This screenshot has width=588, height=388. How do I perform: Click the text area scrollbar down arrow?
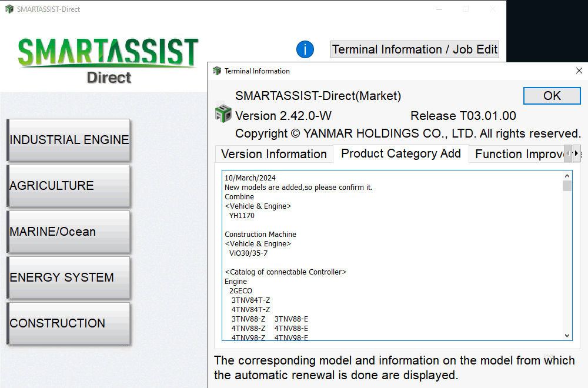(x=567, y=335)
